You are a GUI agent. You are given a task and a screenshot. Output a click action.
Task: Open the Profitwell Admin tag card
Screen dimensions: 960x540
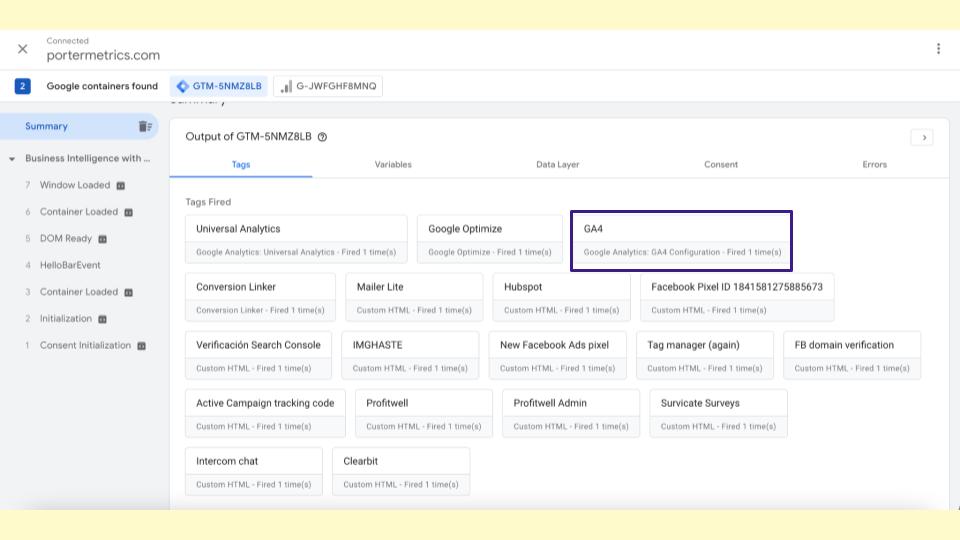[571, 414]
